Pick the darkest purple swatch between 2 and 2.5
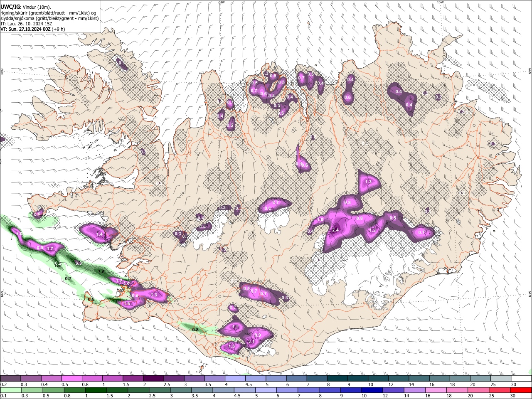Viewport: 532px width, 399px height. click(x=153, y=379)
